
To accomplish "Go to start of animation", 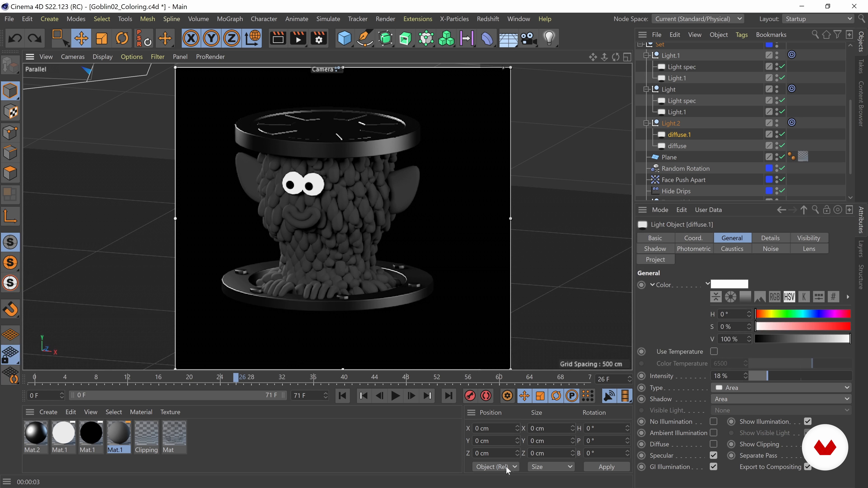I will click(x=343, y=396).
